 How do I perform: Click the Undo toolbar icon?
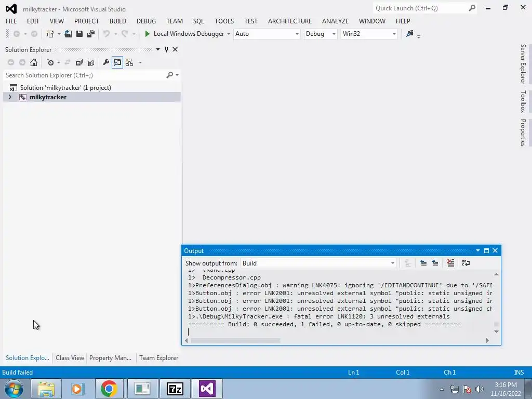click(x=107, y=34)
